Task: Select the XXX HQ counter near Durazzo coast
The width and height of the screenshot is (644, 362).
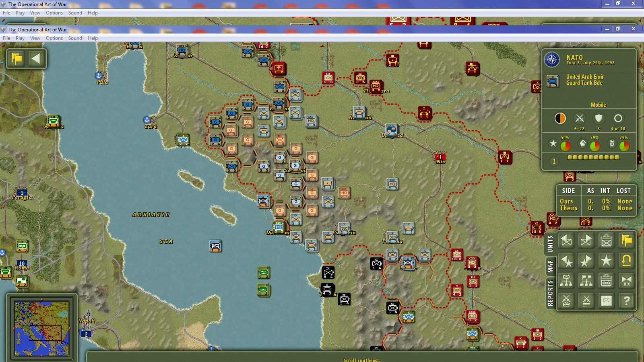Action: click(x=279, y=227)
